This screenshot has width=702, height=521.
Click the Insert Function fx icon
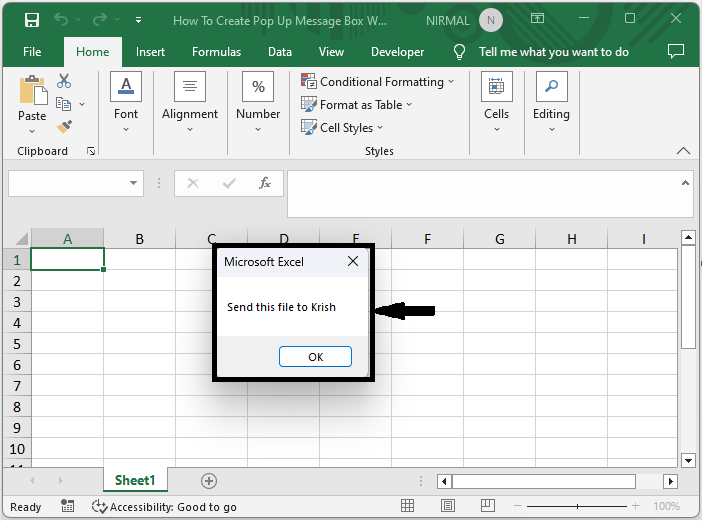tap(265, 183)
